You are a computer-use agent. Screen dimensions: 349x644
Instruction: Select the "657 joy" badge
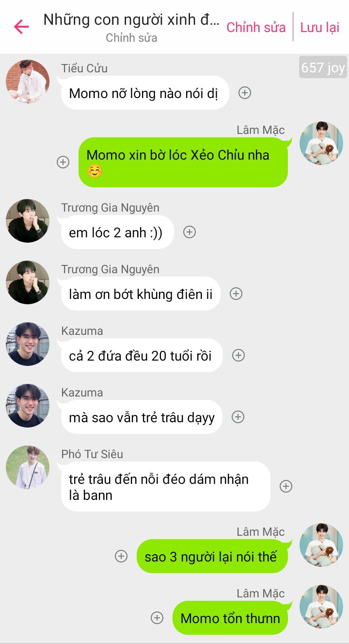(x=323, y=67)
